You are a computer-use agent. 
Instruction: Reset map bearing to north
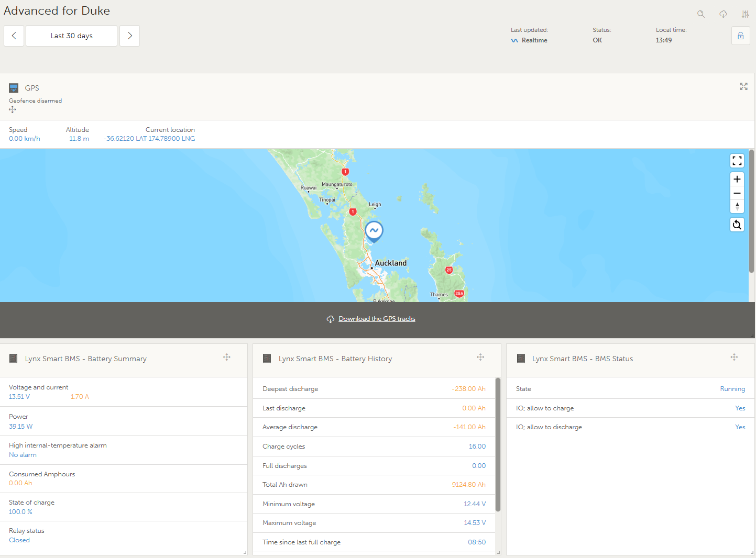pyautogui.click(x=737, y=206)
